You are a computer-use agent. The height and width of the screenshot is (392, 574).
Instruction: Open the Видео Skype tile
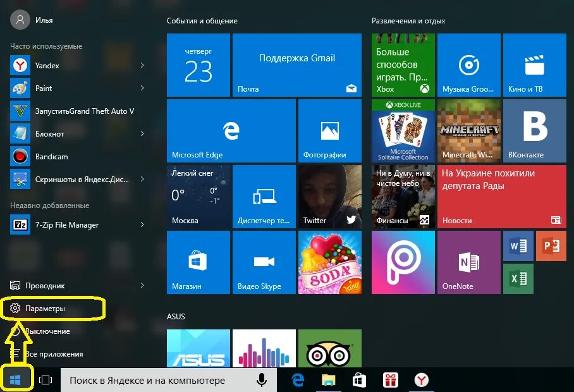click(x=264, y=262)
